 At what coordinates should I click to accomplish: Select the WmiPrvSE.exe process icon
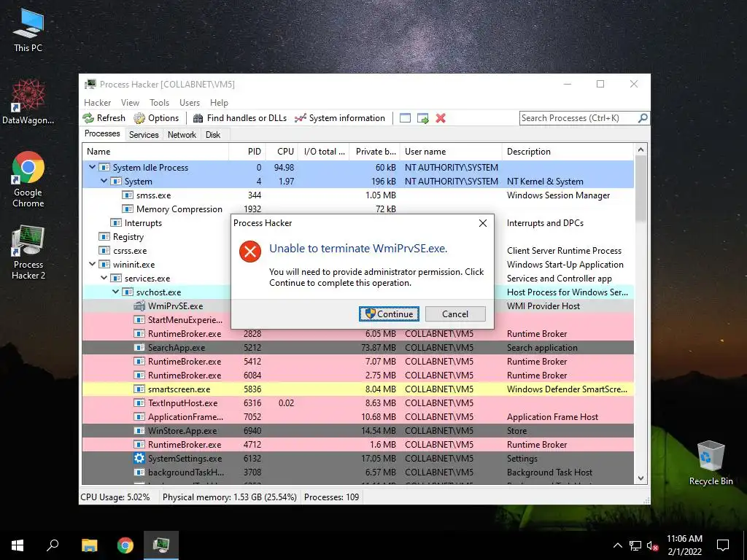[139, 306]
